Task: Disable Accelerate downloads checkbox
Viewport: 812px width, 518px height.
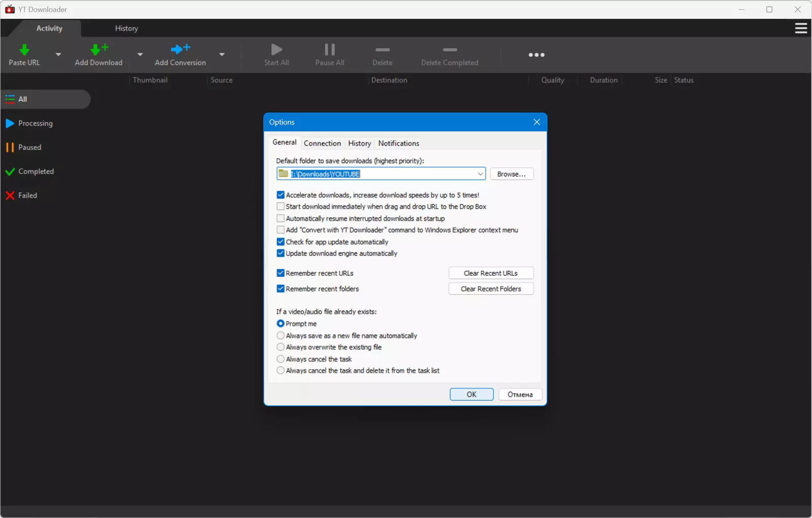Action: click(x=280, y=195)
